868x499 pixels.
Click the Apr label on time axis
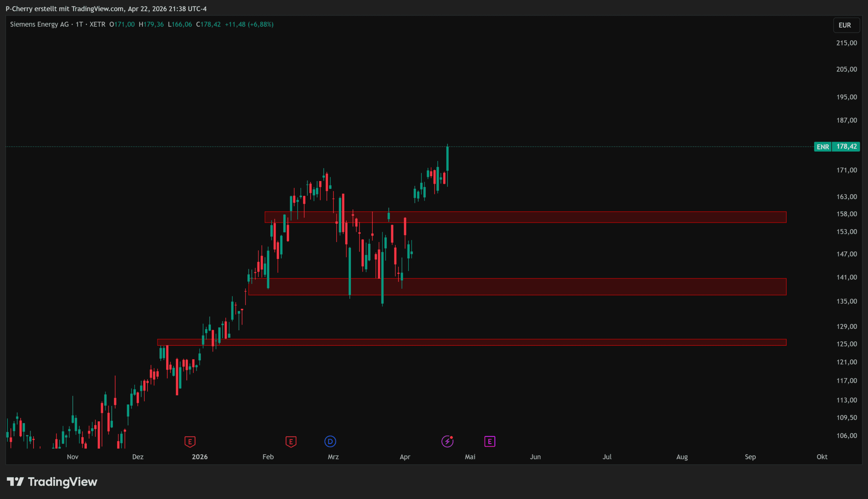(x=405, y=457)
